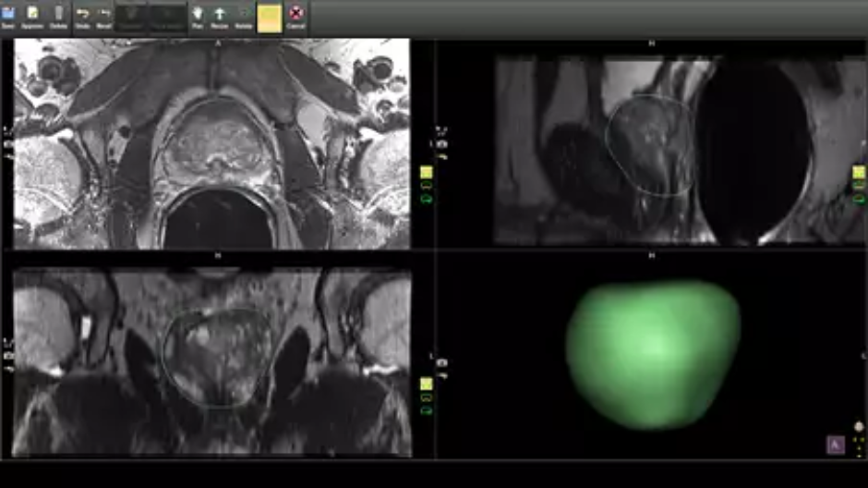Click the green 3D prostate model
This screenshot has height=488, width=868.
coord(652,354)
